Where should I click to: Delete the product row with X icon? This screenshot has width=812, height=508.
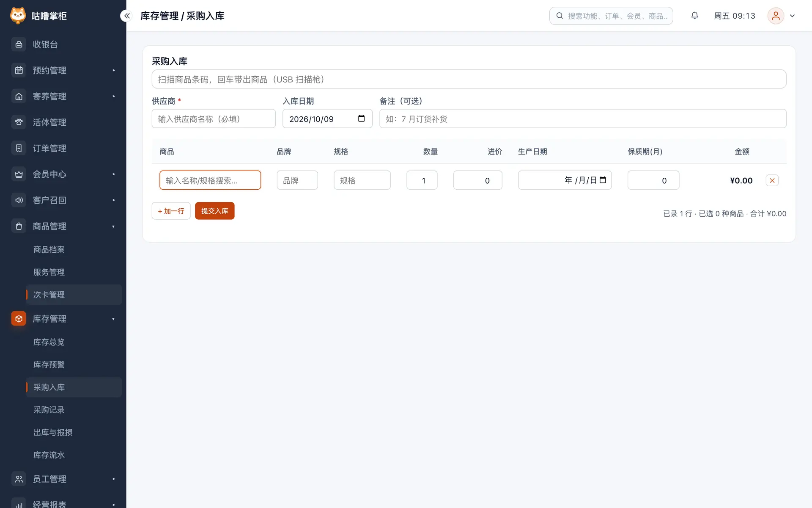click(772, 180)
